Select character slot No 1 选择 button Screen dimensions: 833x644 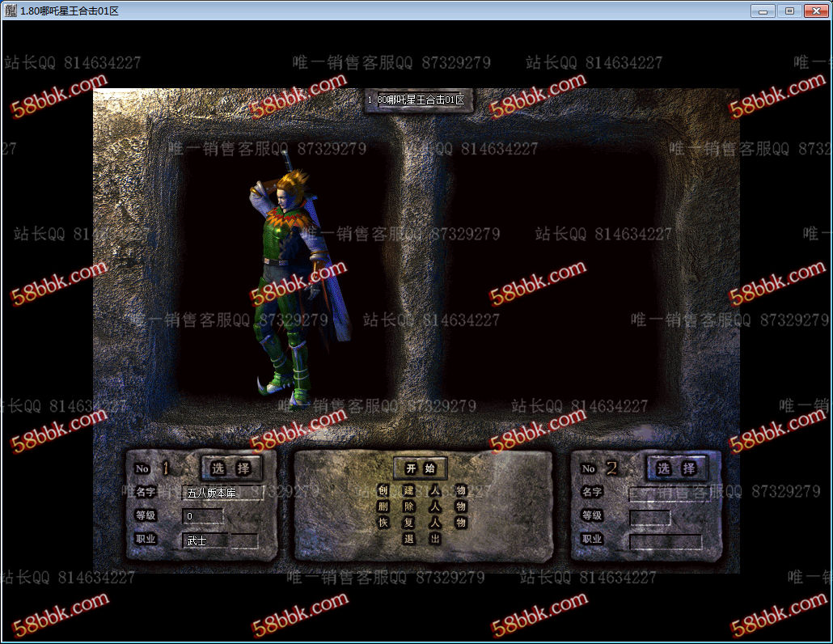coord(231,468)
